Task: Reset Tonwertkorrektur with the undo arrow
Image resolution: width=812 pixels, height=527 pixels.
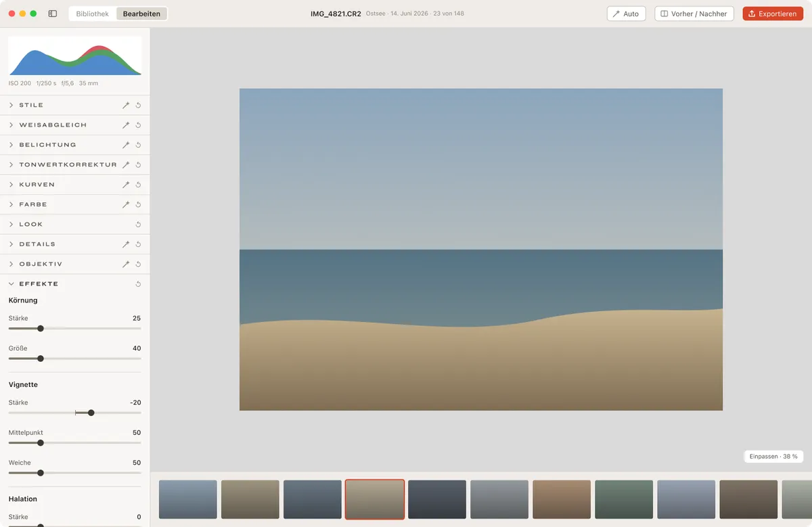Action: (x=138, y=165)
